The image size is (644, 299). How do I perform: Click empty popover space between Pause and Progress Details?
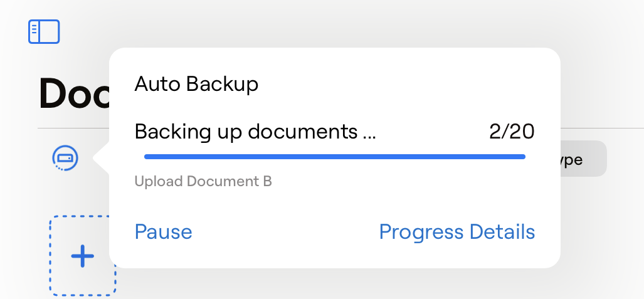coord(285,232)
